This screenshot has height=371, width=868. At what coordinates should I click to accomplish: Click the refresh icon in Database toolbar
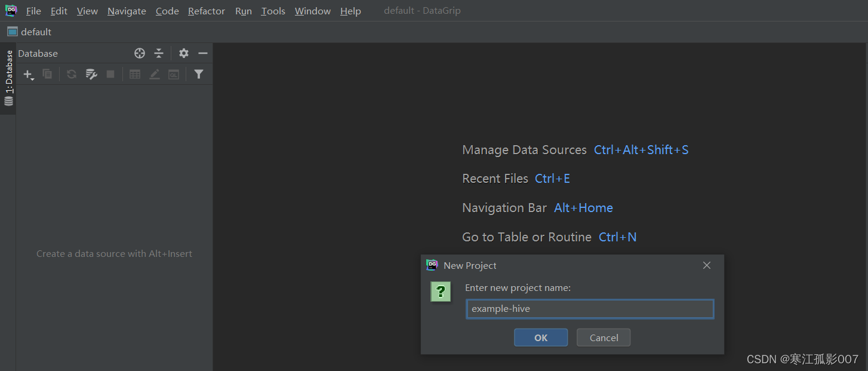click(x=72, y=74)
